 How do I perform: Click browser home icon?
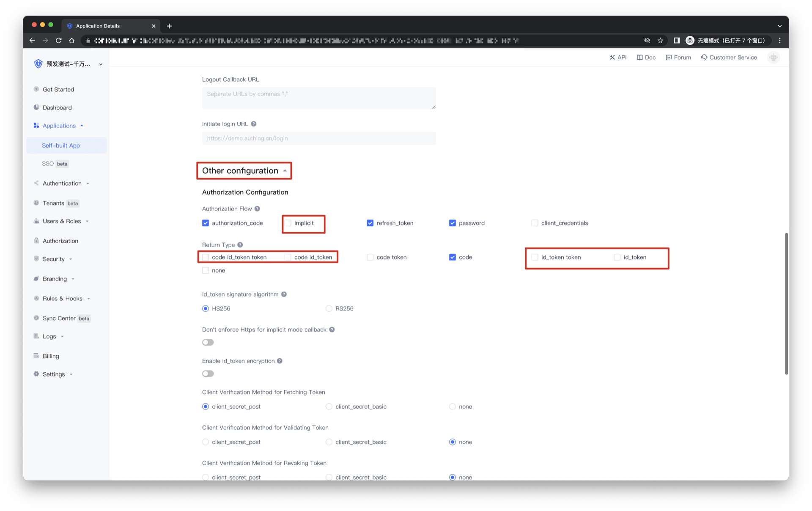click(x=72, y=41)
